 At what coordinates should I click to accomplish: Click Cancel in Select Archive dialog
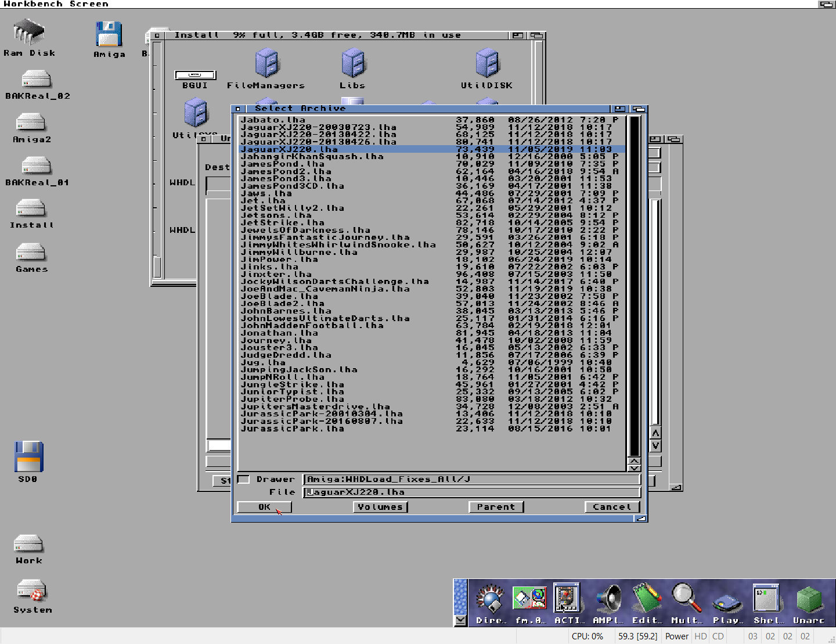[x=612, y=507]
